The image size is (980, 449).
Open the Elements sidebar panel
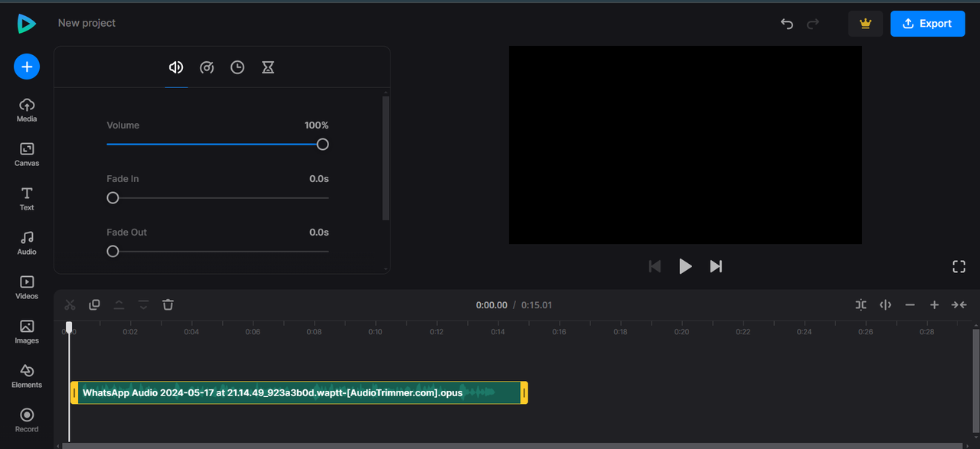point(27,376)
